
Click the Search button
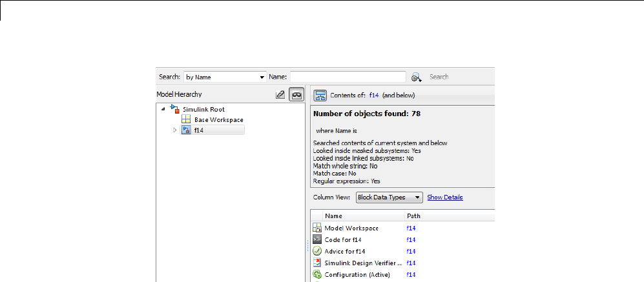point(439,77)
